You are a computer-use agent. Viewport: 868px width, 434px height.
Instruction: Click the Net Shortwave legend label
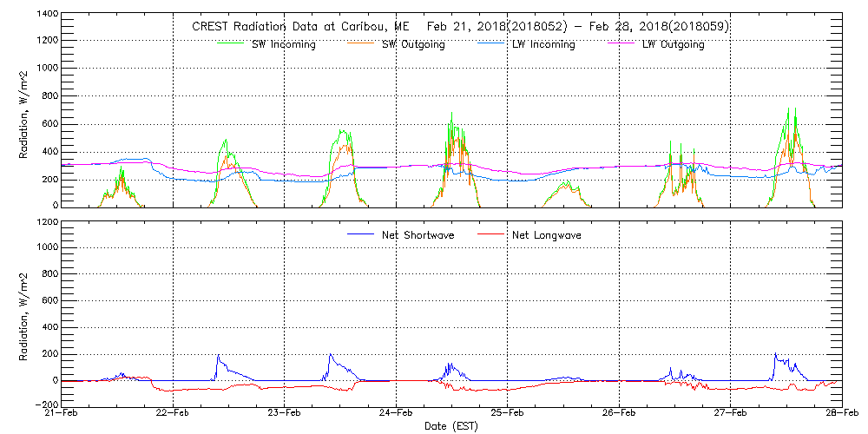click(x=420, y=235)
